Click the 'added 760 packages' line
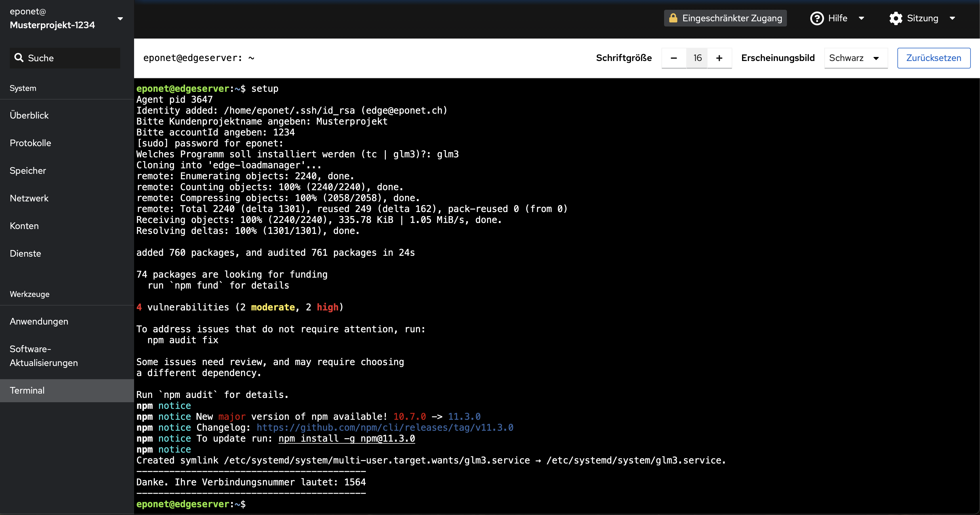The width and height of the screenshot is (980, 515). (275, 253)
